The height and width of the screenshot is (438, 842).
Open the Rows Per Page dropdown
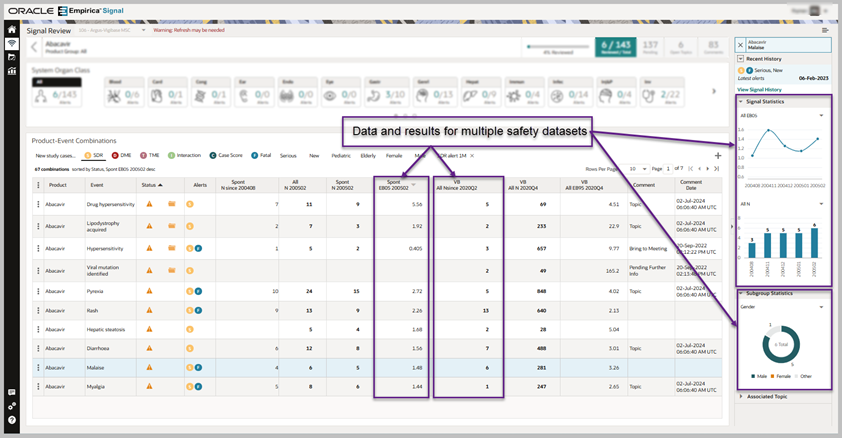637,169
